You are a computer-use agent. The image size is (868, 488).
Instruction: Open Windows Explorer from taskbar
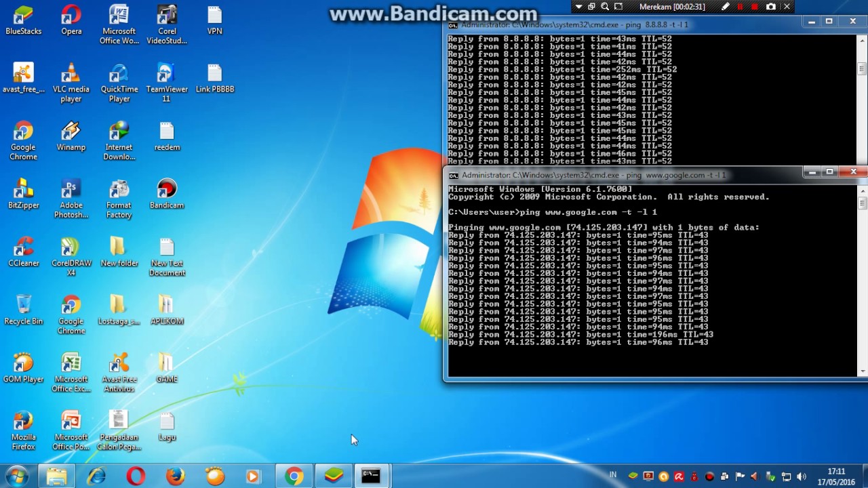(x=56, y=476)
